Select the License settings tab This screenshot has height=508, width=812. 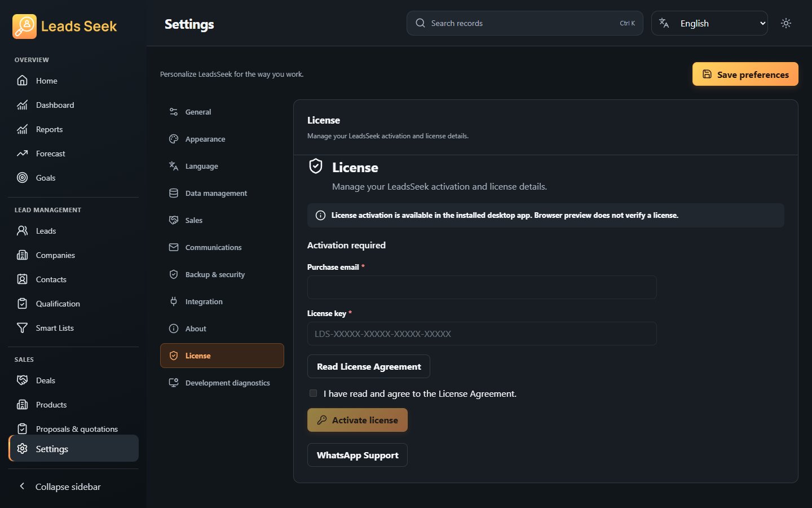(x=222, y=356)
